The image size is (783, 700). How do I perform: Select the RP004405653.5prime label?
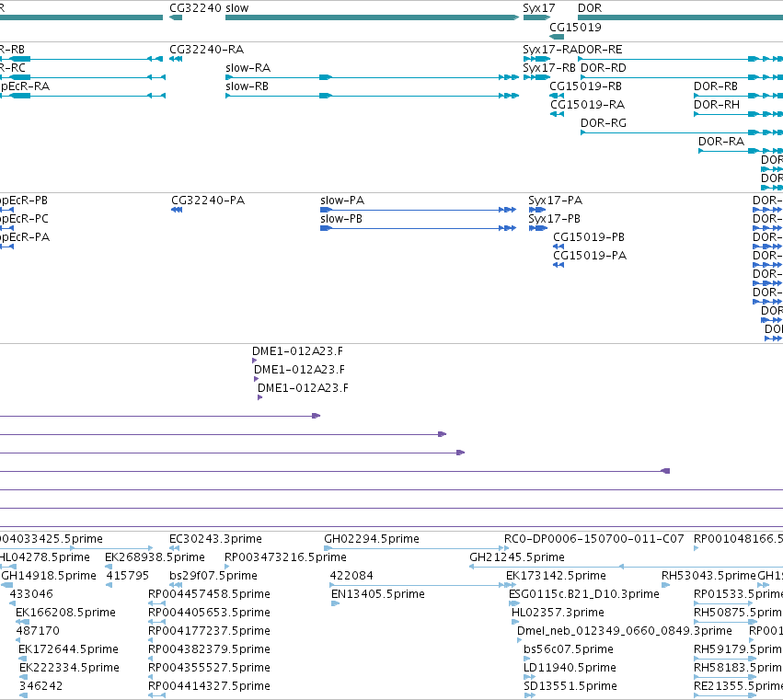[209, 614]
